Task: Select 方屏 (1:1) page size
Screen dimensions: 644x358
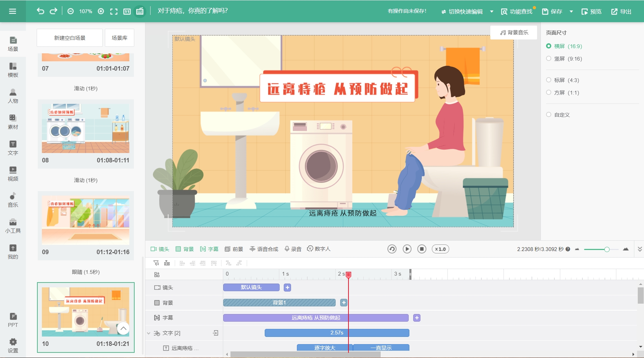Action: [563, 92]
